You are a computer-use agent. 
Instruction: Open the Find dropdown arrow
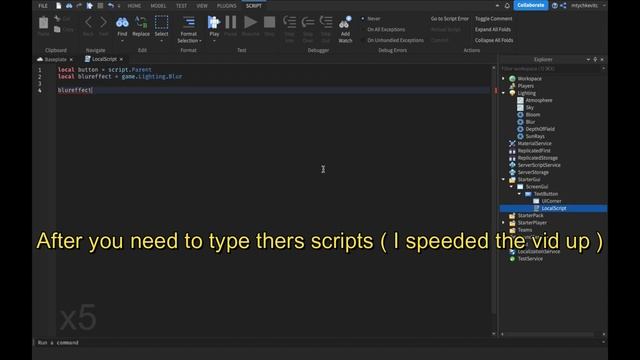pos(122,41)
